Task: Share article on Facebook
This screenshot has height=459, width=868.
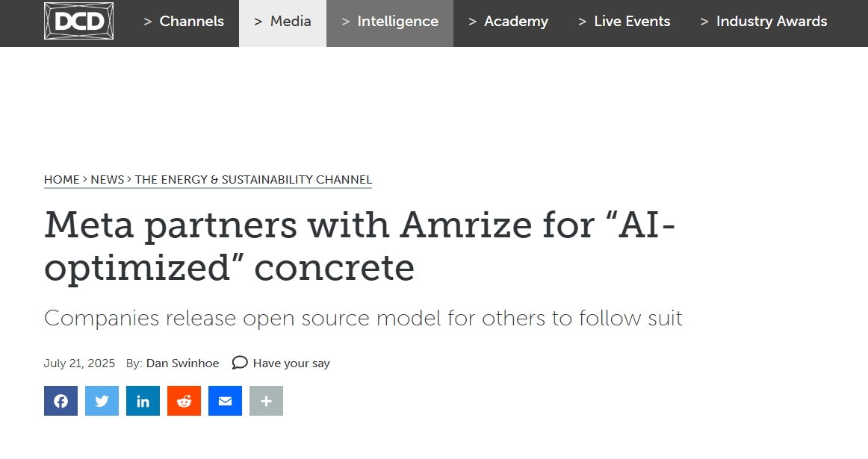Action: 61,401
